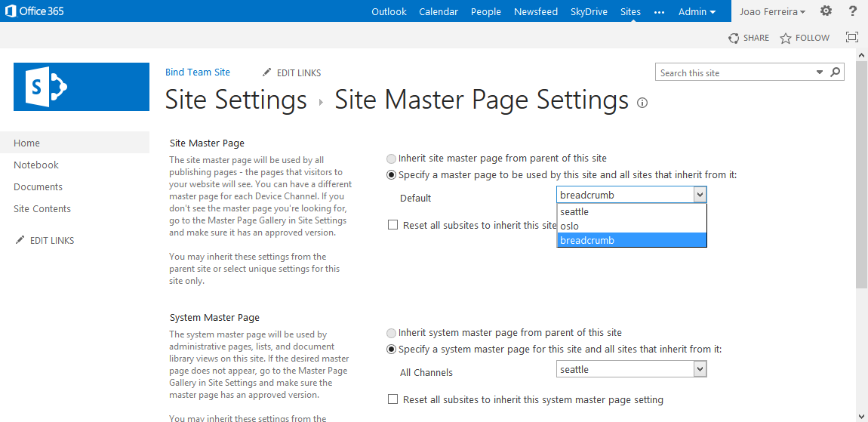Open Sites from the top bar
868x422 pixels.
(x=630, y=11)
